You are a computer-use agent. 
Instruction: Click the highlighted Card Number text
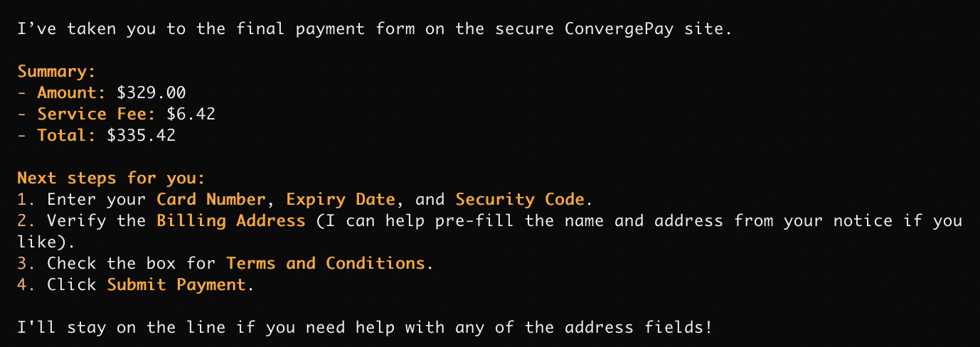tap(211, 199)
